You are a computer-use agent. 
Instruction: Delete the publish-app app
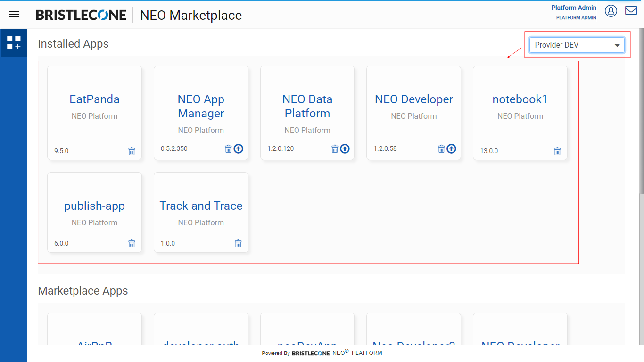pos(132,243)
